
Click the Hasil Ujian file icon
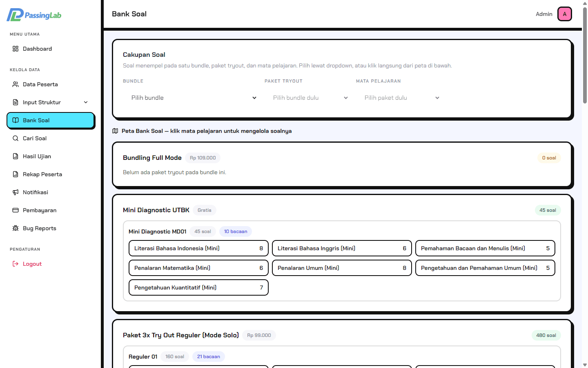(x=16, y=156)
